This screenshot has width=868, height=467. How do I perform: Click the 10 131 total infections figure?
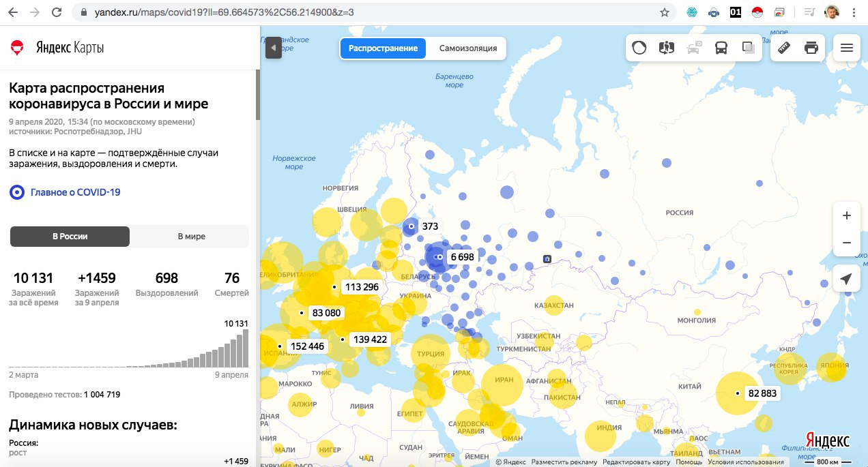33,277
